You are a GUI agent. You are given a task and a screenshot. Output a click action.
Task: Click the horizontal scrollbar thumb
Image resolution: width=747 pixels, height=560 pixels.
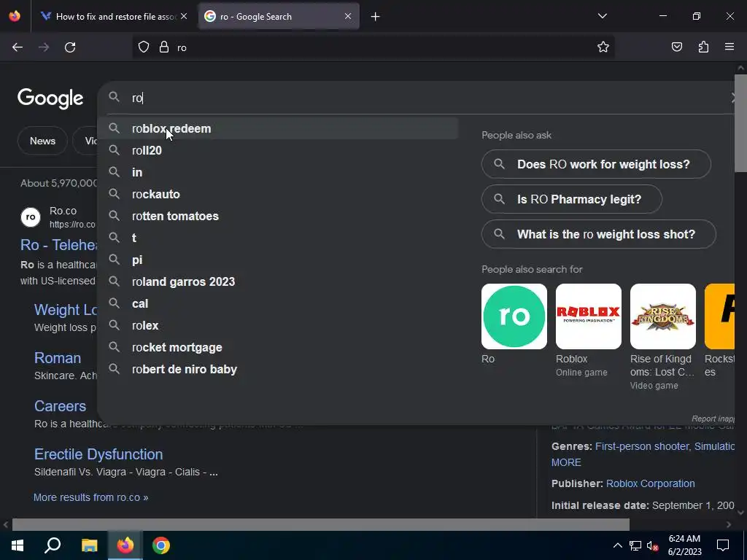click(321, 525)
